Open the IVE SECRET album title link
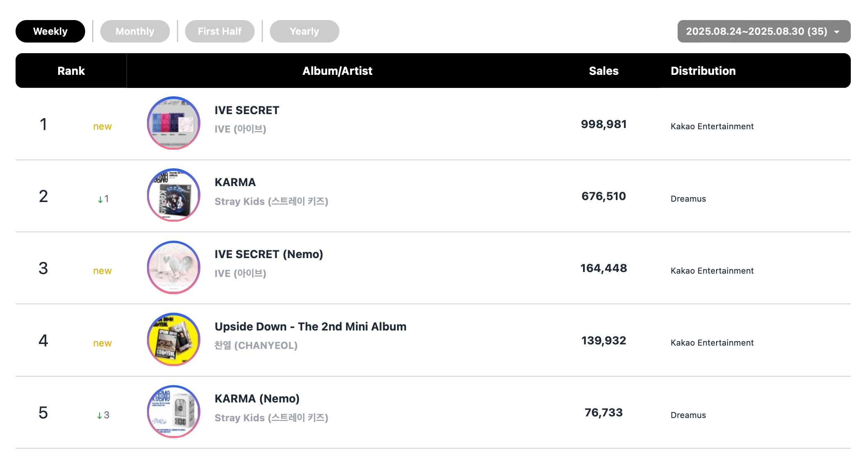The image size is (868, 454). coord(247,110)
